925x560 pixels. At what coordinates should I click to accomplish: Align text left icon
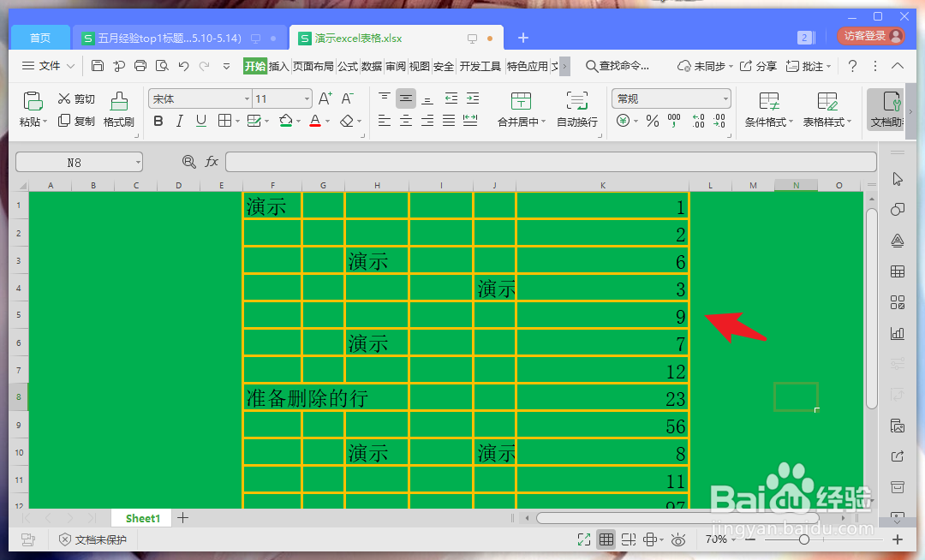coord(384,121)
